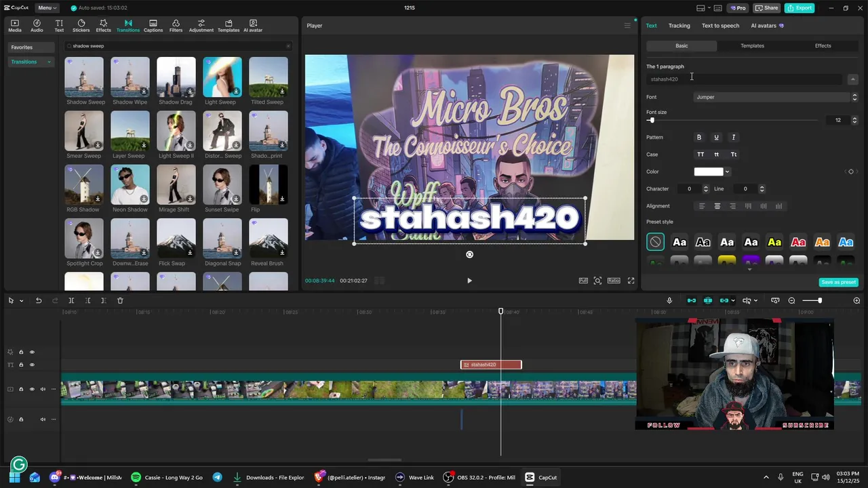Click the timeline zoom slider
The image size is (868, 488).
point(812,300)
